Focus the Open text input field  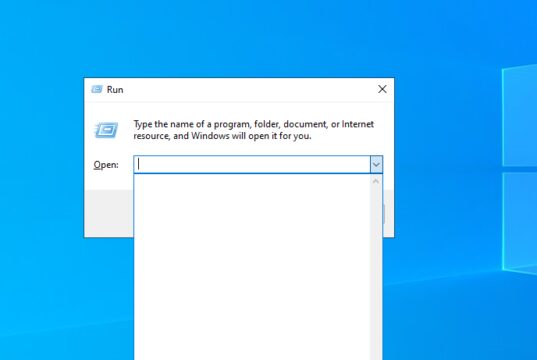pos(252,165)
